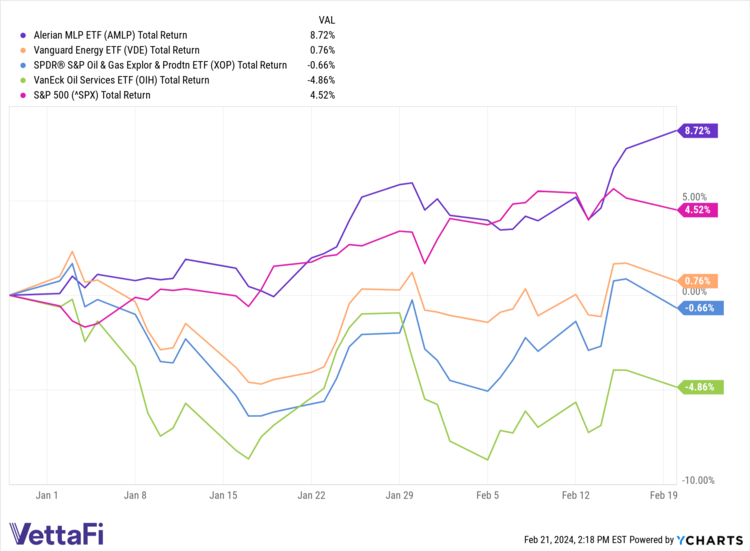
Task: Click the orange Vanguard Energy ETF legend marker
Action: coord(24,50)
